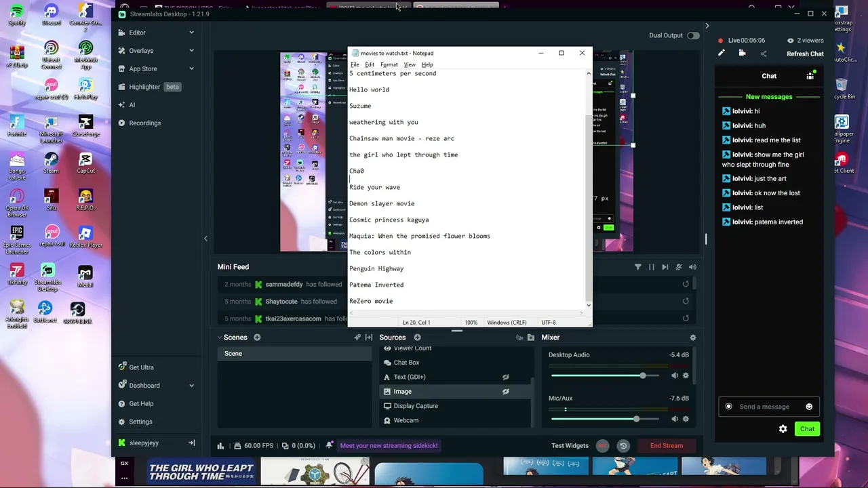This screenshot has height=488, width=868.
Task: Click the REC record button
Action: [603, 446]
